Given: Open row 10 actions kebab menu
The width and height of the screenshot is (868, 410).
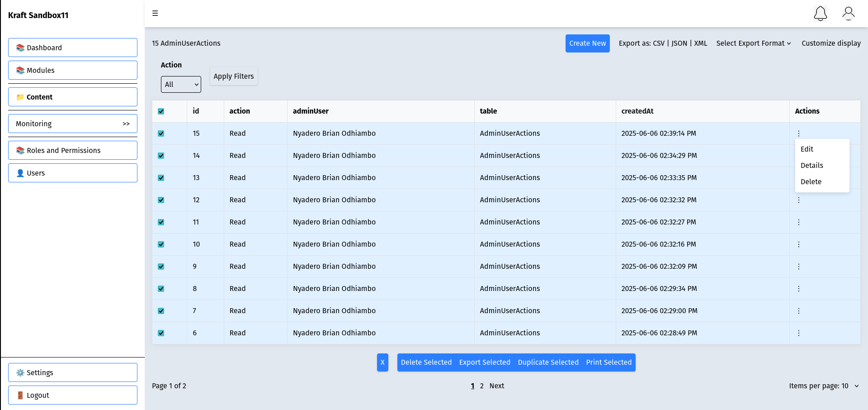Looking at the screenshot, I should pyautogui.click(x=799, y=244).
